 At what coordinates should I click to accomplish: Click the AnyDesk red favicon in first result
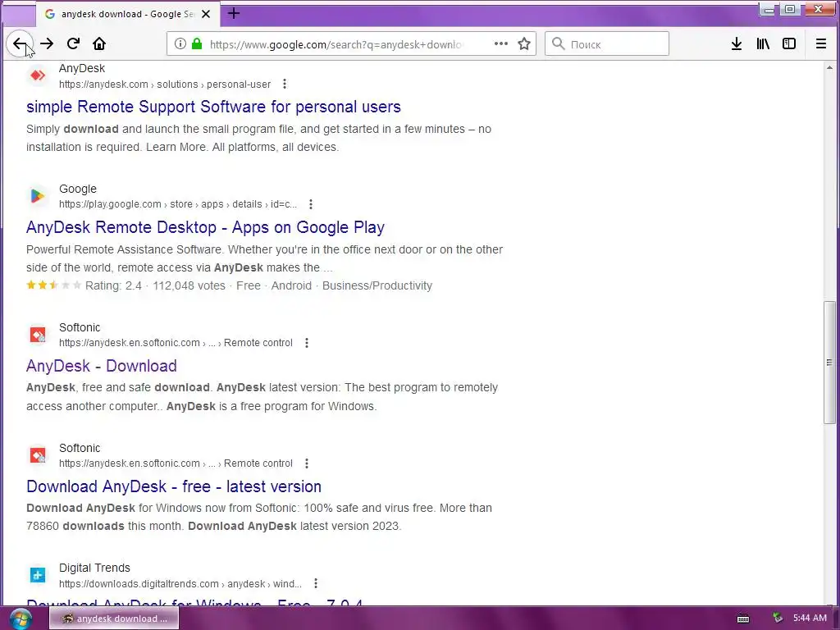(x=38, y=75)
